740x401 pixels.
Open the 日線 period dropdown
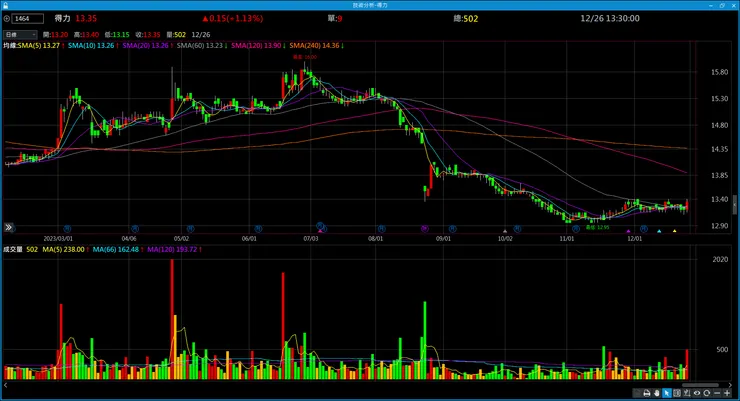20,34
